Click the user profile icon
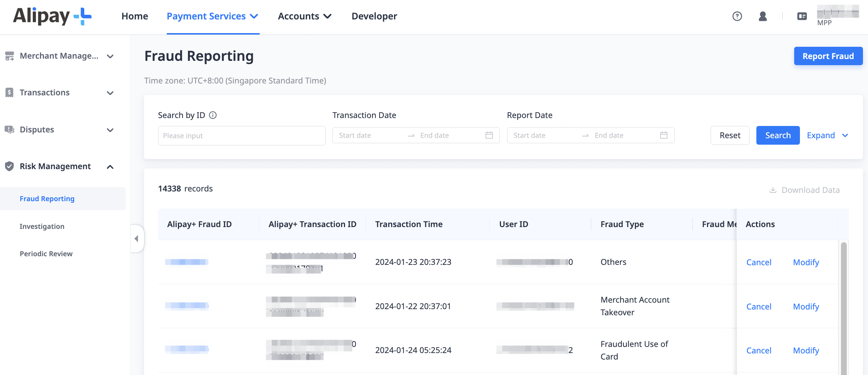868x375 pixels. tap(762, 16)
